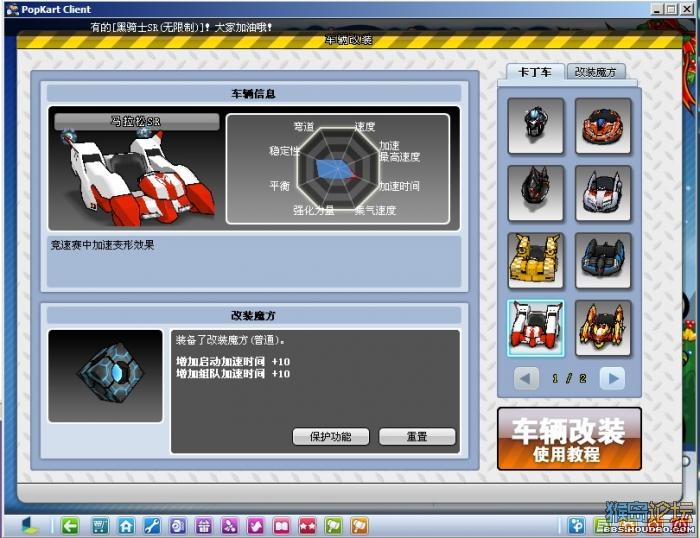Open the green flag icon
Viewport: 700px width, 538px height.
click(x=333, y=526)
